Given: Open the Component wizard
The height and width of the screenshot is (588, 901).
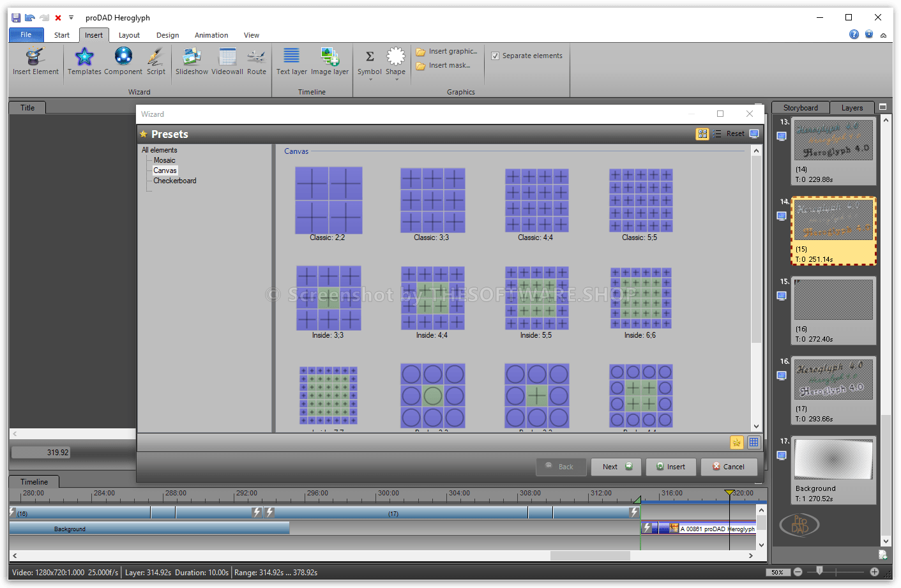Looking at the screenshot, I should 123,57.
